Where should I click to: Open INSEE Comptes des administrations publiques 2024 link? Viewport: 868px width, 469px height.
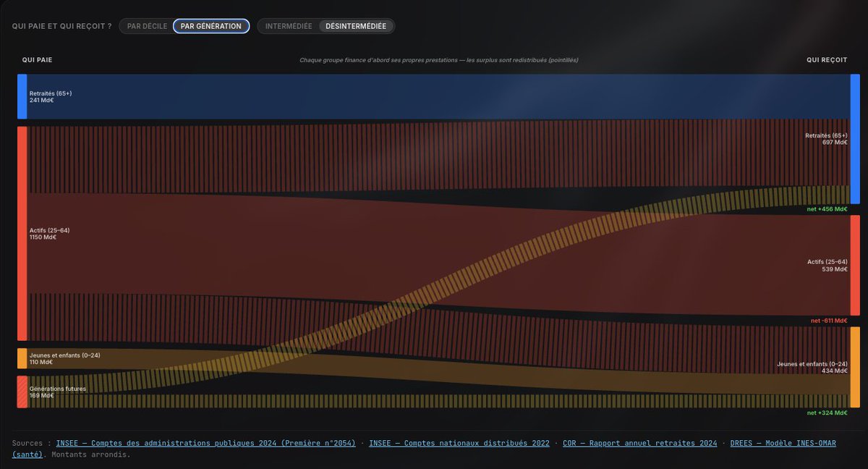[x=205, y=443]
